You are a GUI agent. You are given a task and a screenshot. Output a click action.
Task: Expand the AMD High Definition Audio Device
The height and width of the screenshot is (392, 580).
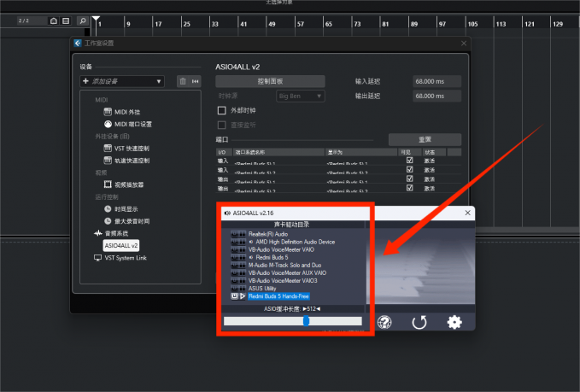[251, 242]
